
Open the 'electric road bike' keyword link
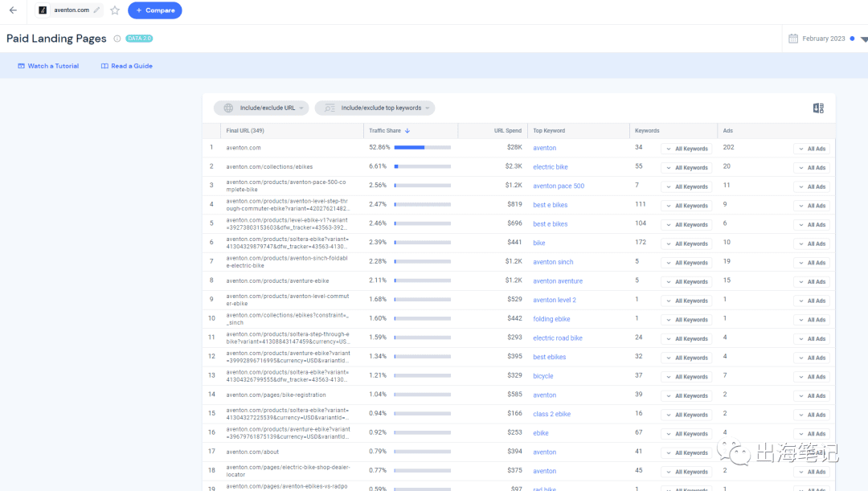[558, 338]
